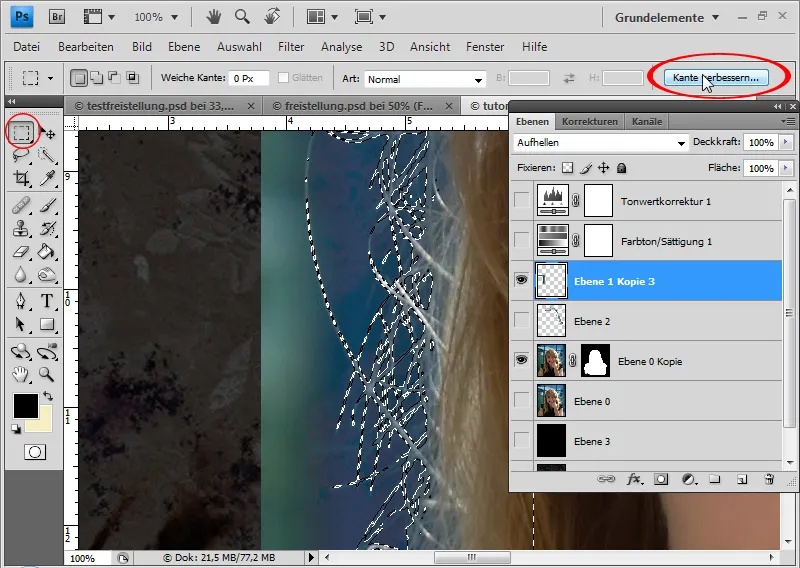
Task: Launch Adobe Bridge
Action: (x=57, y=17)
